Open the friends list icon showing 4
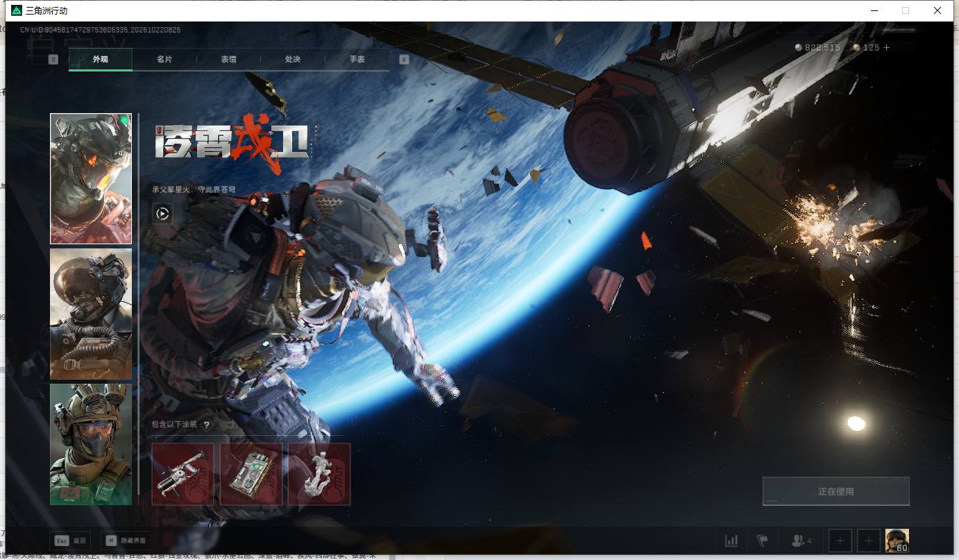The image size is (959, 560). (x=801, y=541)
